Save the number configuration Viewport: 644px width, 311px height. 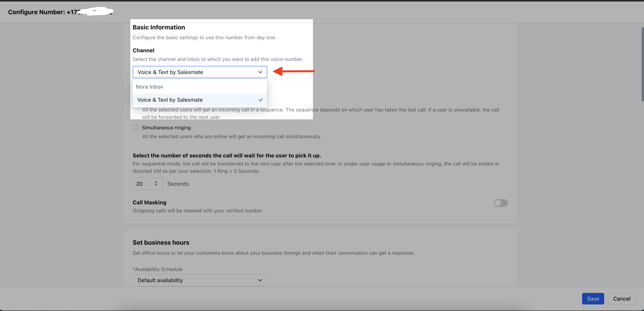point(593,299)
